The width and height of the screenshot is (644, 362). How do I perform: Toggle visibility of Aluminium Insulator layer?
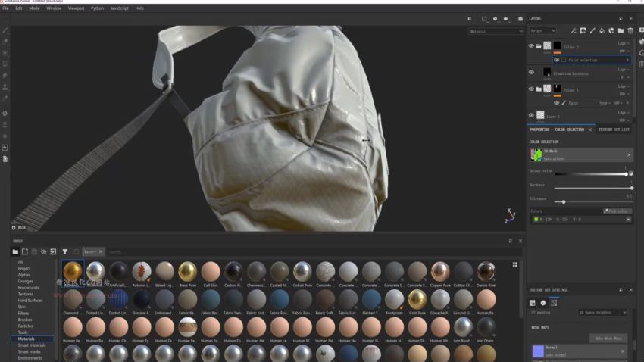531,73
